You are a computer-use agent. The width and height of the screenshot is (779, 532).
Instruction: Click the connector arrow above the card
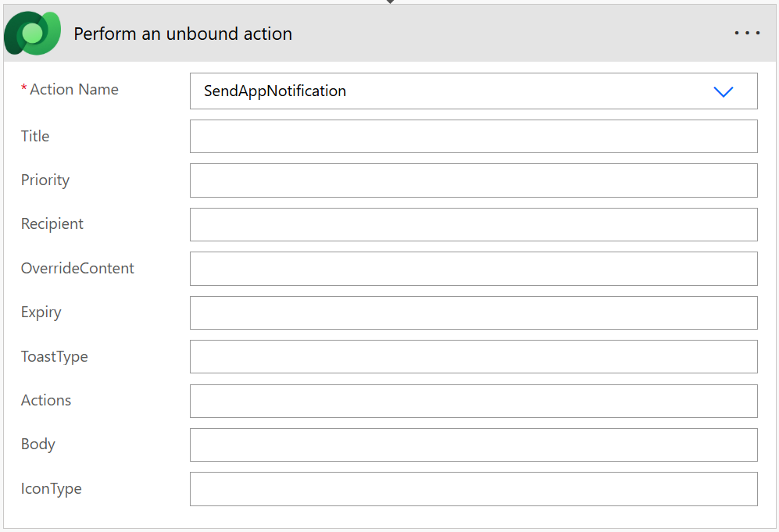[x=390, y=2]
